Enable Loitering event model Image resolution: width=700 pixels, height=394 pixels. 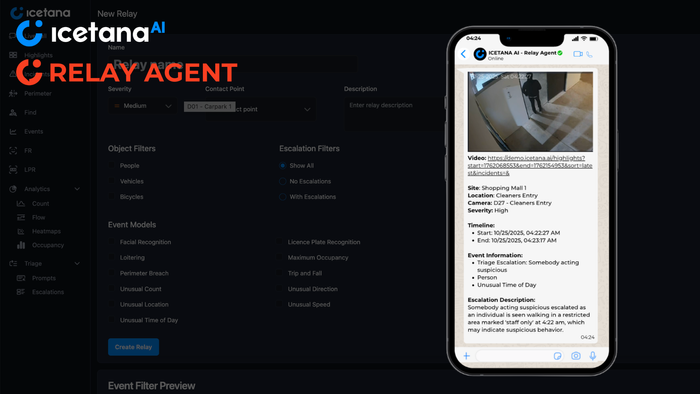112,257
